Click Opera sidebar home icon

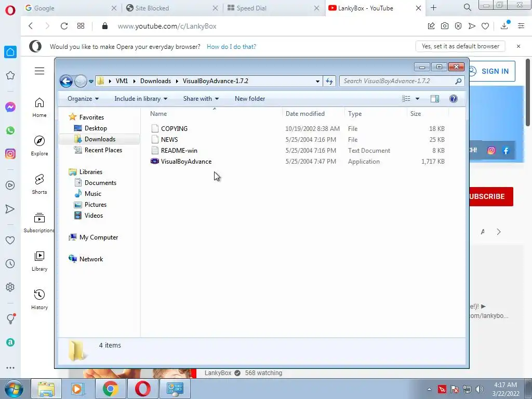[10, 52]
